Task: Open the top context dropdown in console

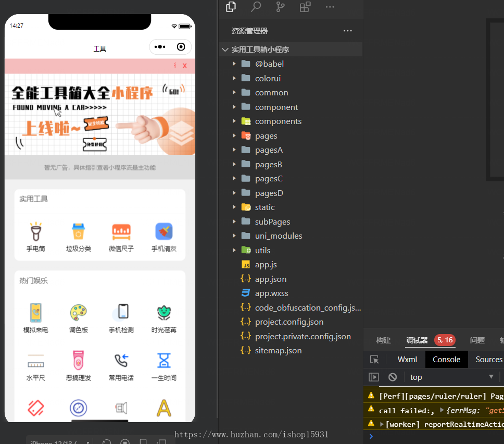Action: [x=451, y=377]
